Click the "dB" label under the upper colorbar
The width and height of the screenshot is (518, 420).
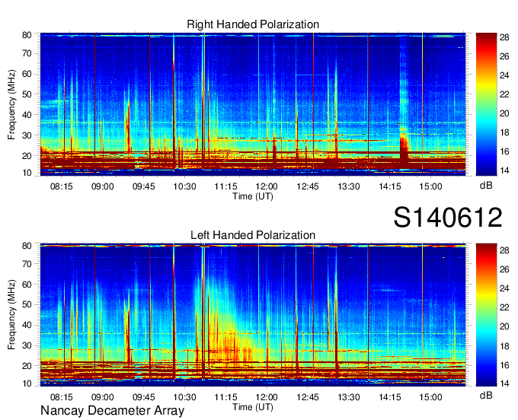click(486, 186)
